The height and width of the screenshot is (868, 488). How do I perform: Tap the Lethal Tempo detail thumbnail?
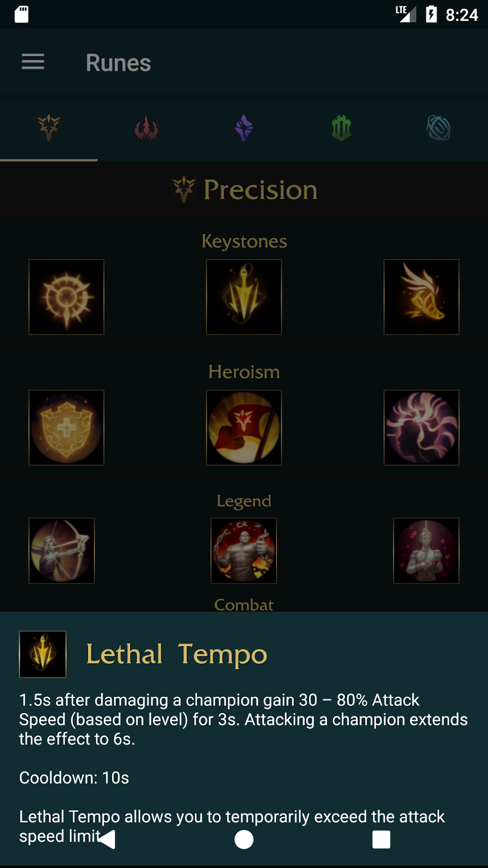click(x=43, y=654)
